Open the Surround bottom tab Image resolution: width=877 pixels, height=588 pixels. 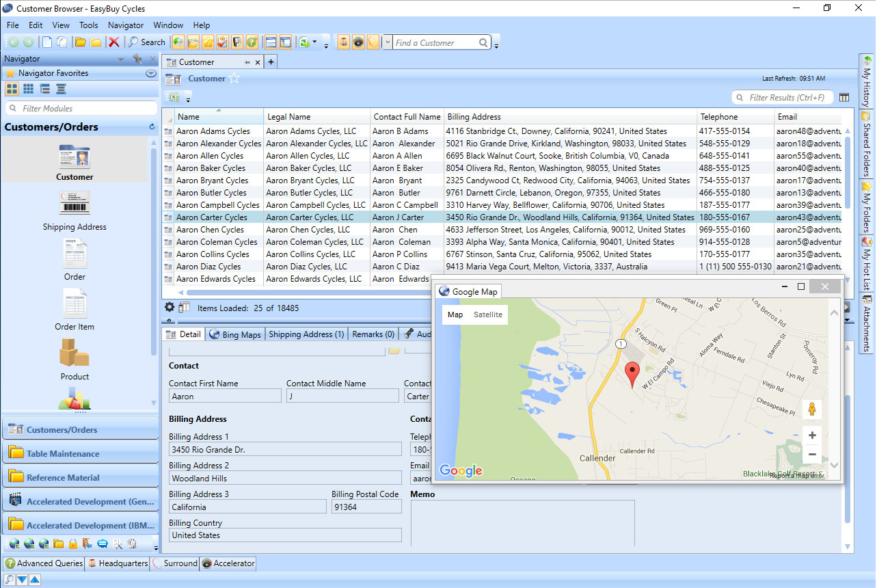(x=175, y=563)
